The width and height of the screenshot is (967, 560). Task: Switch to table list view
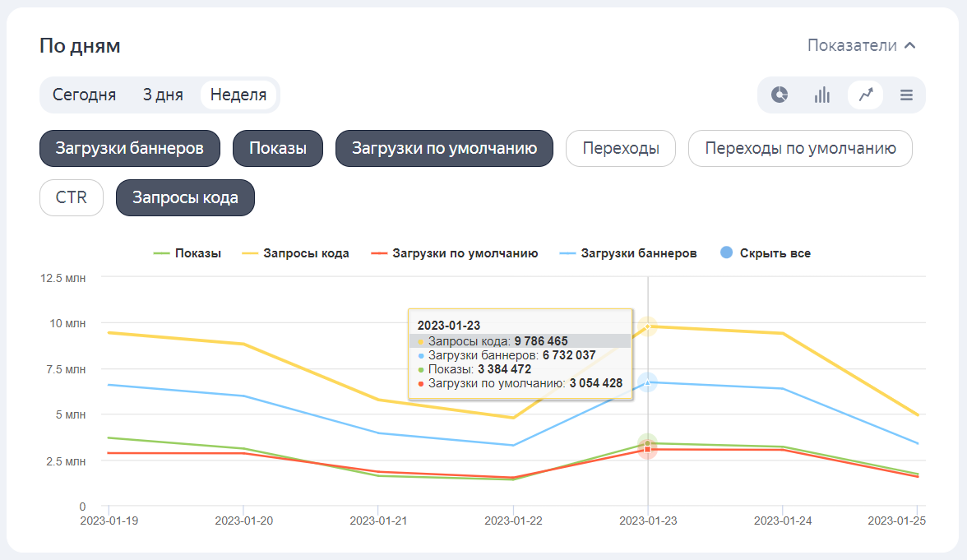[906, 95]
